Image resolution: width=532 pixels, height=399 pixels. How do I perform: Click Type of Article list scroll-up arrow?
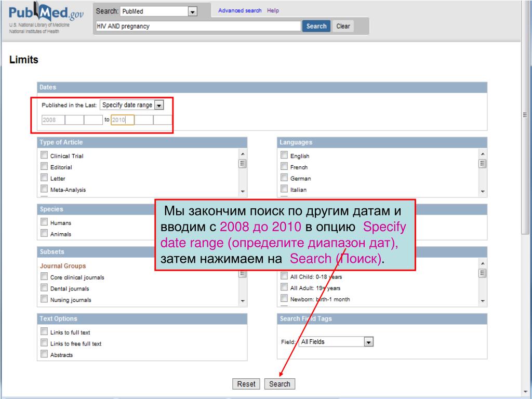(243, 154)
